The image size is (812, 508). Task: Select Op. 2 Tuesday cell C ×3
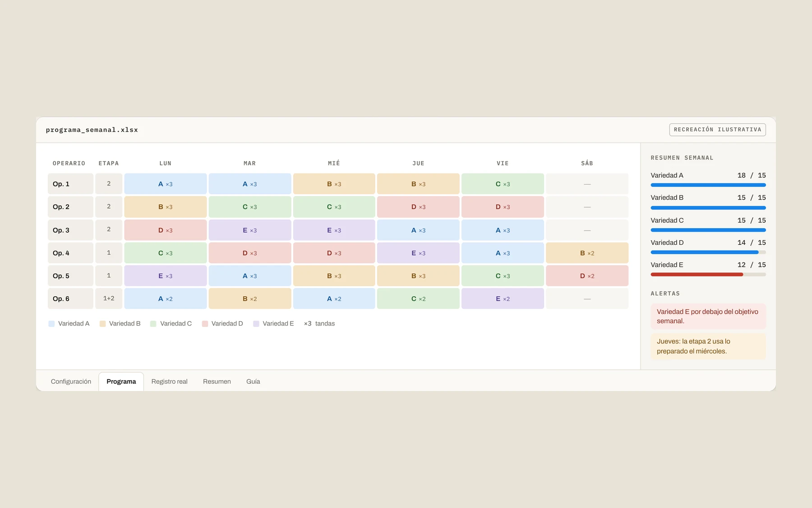[250, 207]
